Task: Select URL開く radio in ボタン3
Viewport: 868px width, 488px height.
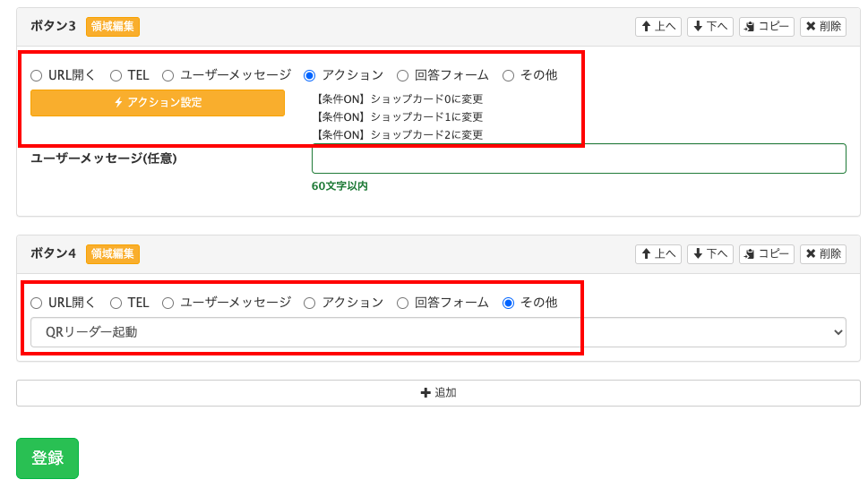Action: coord(37,76)
